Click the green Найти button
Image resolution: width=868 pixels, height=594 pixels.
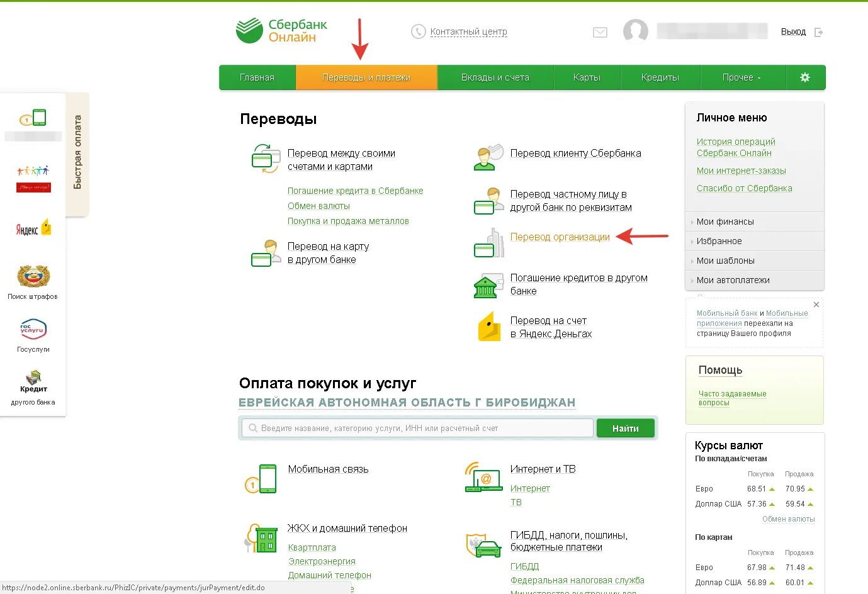[626, 428]
